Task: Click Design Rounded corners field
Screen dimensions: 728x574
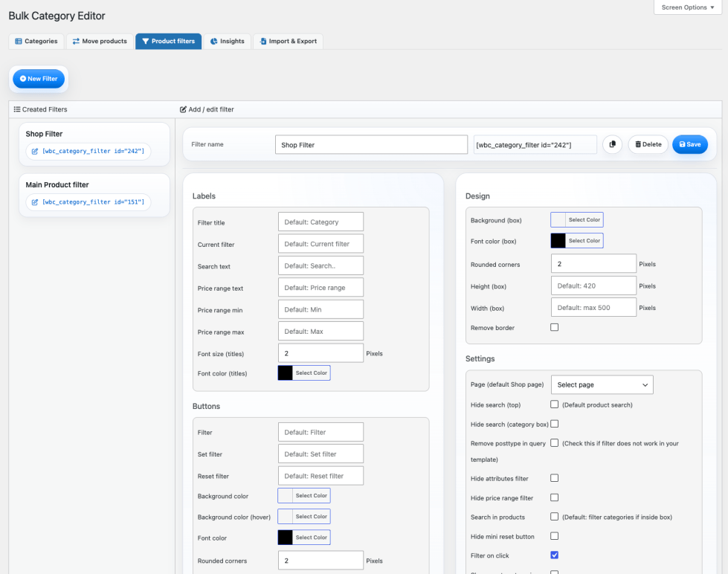Action: coord(594,263)
